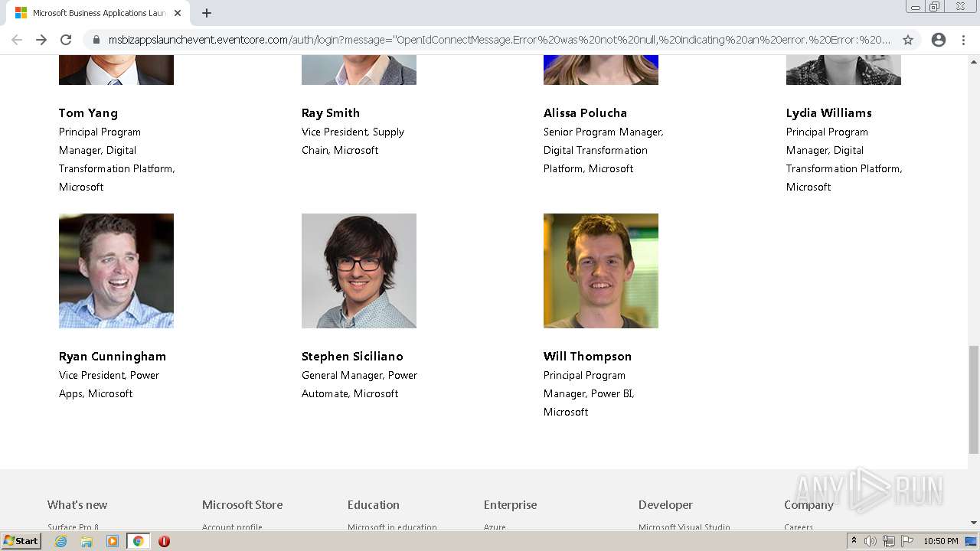Click the network tray icon
The width and height of the screenshot is (980, 551).
[x=889, y=541]
